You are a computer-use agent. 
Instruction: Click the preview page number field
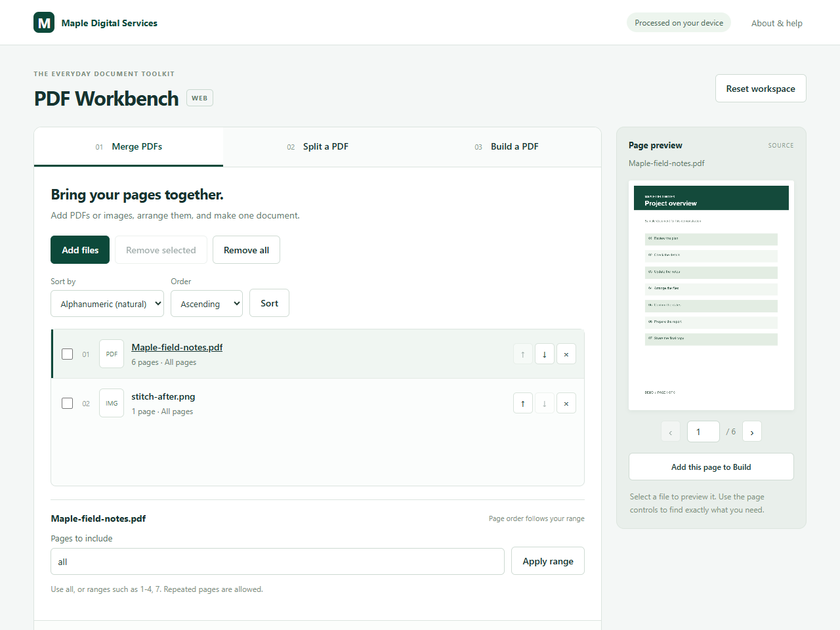703,432
